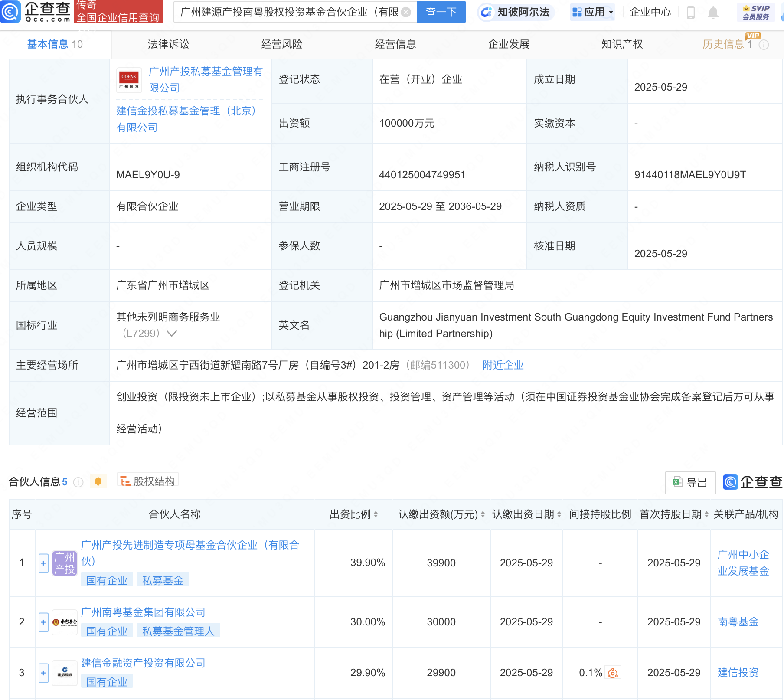The width and height of the screenshot is (784, 700).
Task: Click the GOFAR company logo thumbnail
Action: (x=129, y=80)
